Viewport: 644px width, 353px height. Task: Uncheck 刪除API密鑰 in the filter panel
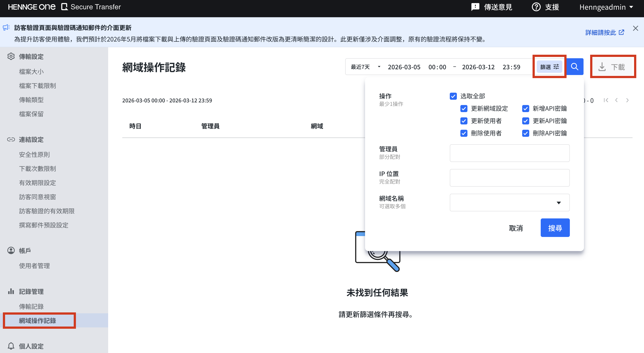click(525, 133)
